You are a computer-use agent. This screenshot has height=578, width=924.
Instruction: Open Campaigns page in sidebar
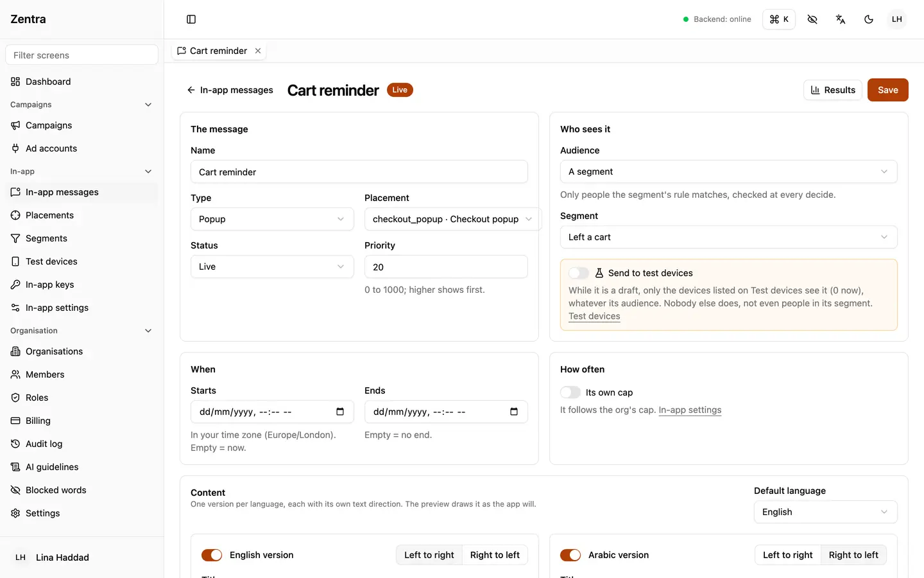click(81, 125)
